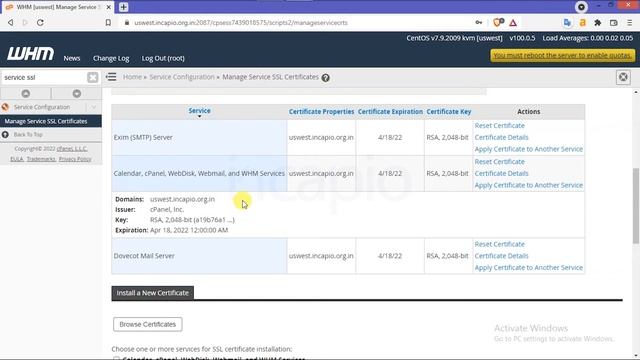640x360 pixels.
Task: Reset Certificate for Calendar, cPanel services
Action: pyautogui.click(x=499, y=162)
